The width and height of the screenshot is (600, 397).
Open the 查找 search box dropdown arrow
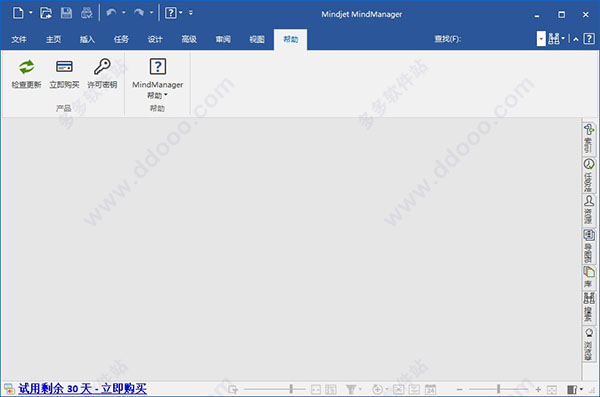pos(541,39)
